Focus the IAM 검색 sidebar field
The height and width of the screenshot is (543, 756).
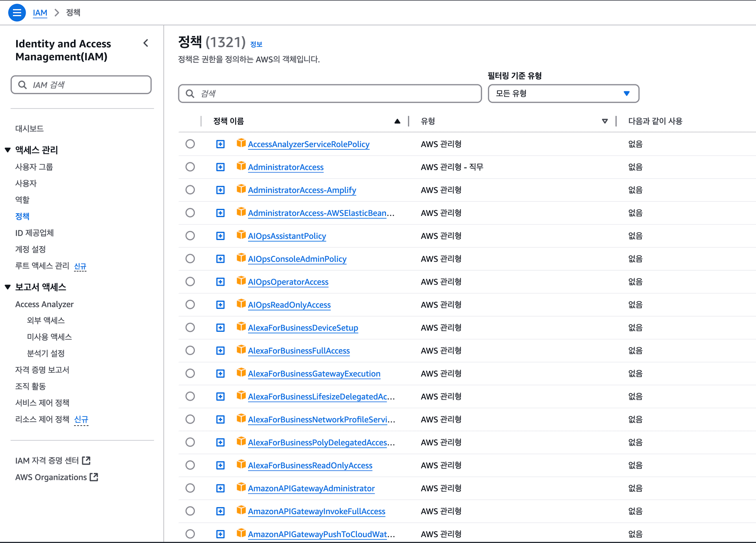81,85
